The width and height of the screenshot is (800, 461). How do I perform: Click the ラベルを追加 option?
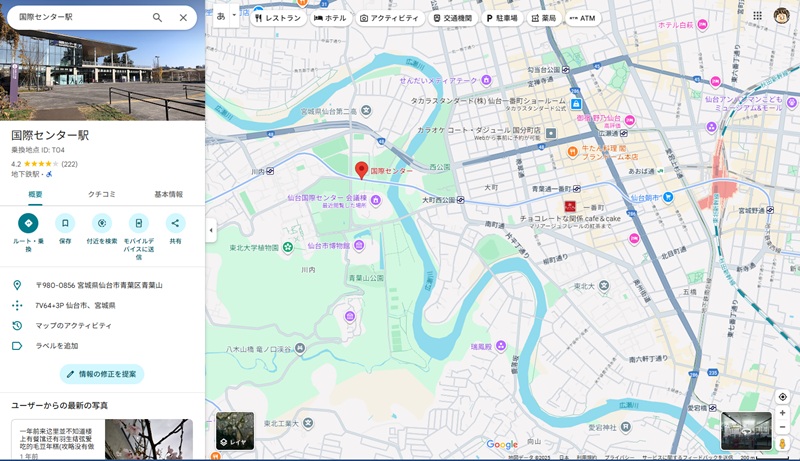coord(56,345)
